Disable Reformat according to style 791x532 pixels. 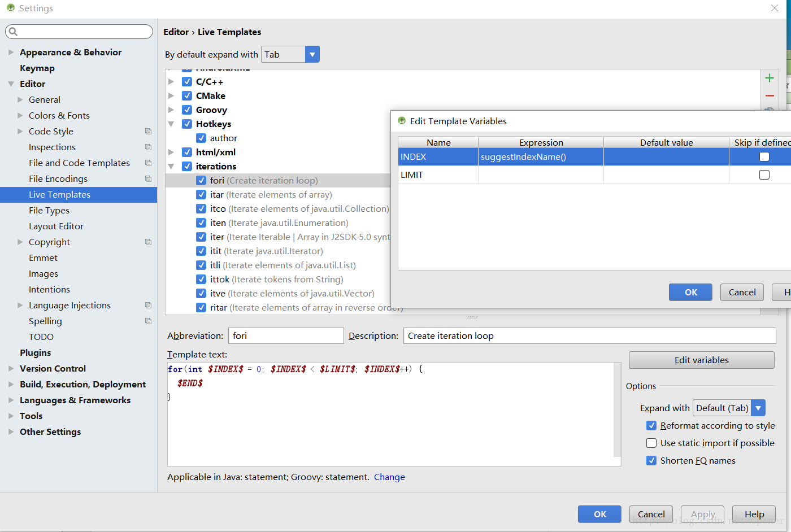click(651, 425)
